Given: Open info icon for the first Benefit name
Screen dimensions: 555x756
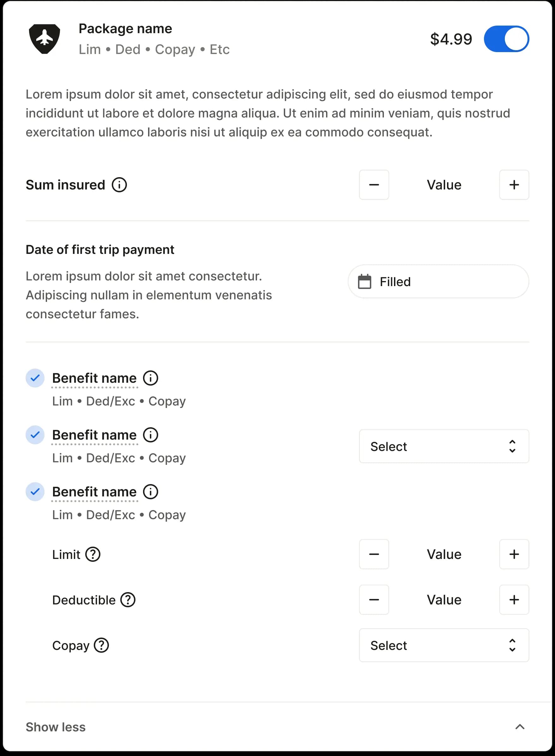Looking at the screenshot, I should pos(151,378).
